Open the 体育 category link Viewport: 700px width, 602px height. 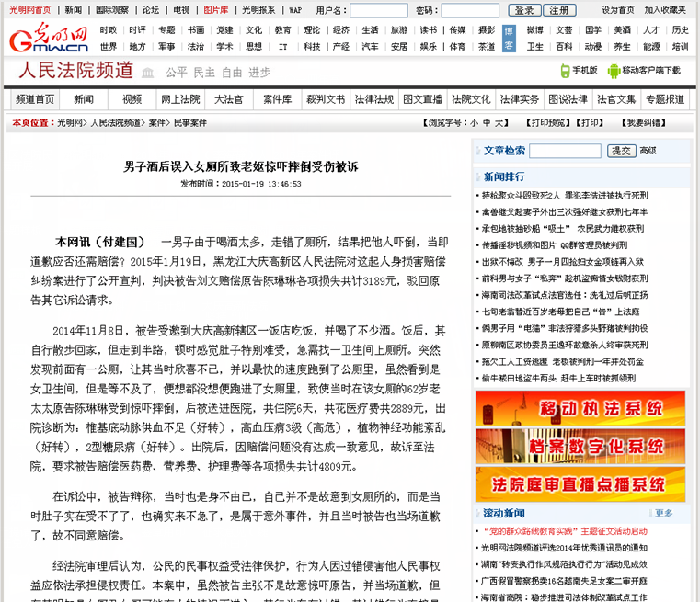(457, 46)
